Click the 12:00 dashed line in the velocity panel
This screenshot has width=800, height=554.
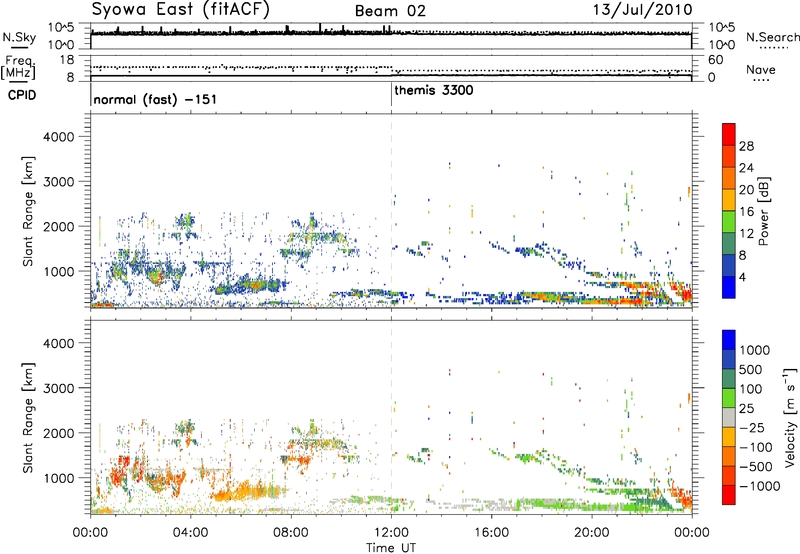tap(391, 418)
